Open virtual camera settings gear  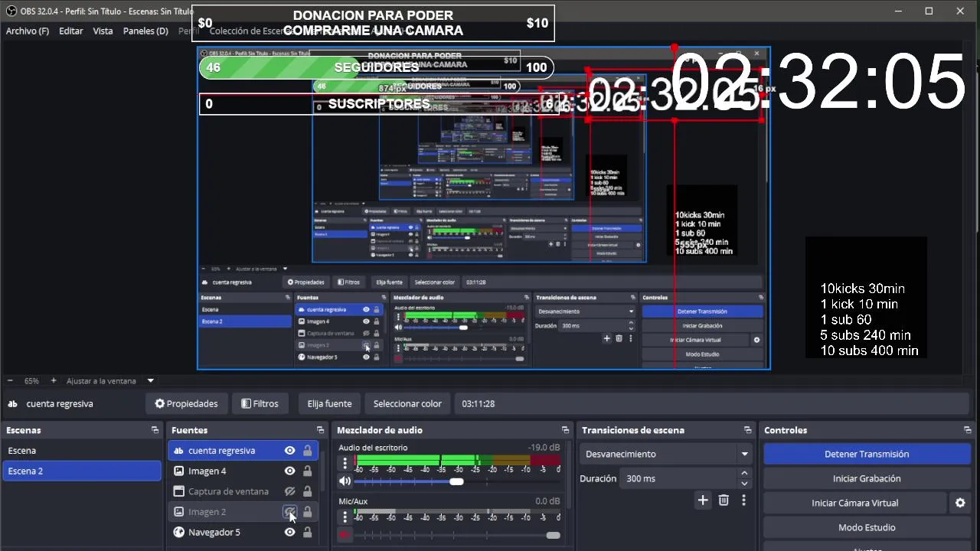pyautogui.click(x=960, y=503)
